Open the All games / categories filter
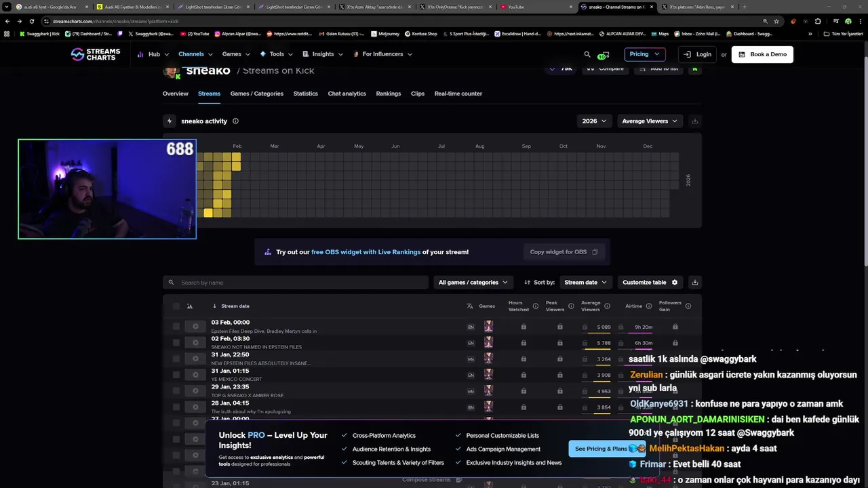Viewport: 868px width, 488px height. click(473, 283)
